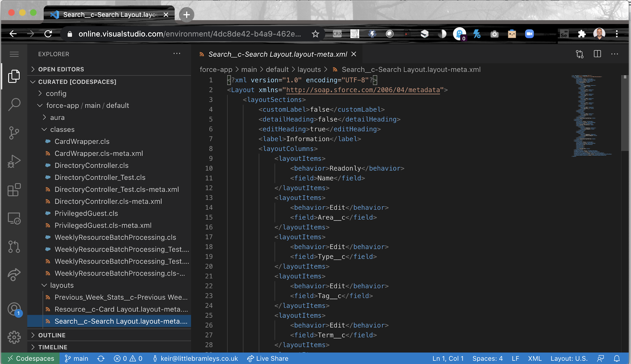Open the Source Control view
Image resolution: width=631 pixels, height=364 pixels.
14,133
